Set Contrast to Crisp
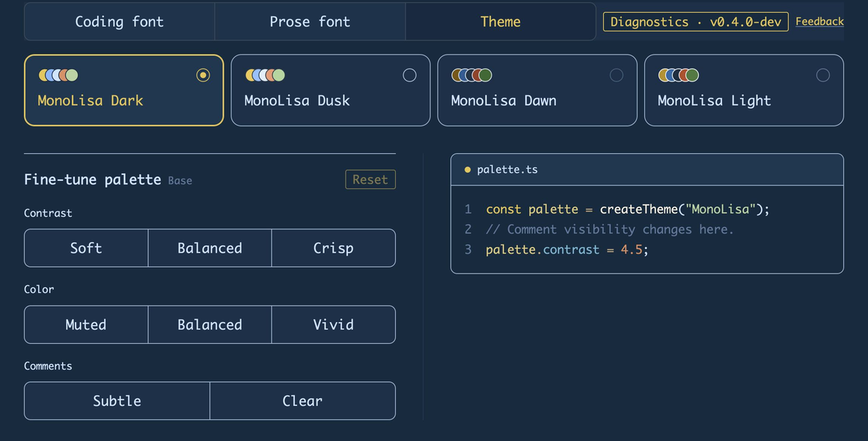This screenshot has width=868, height=441. 333,248
